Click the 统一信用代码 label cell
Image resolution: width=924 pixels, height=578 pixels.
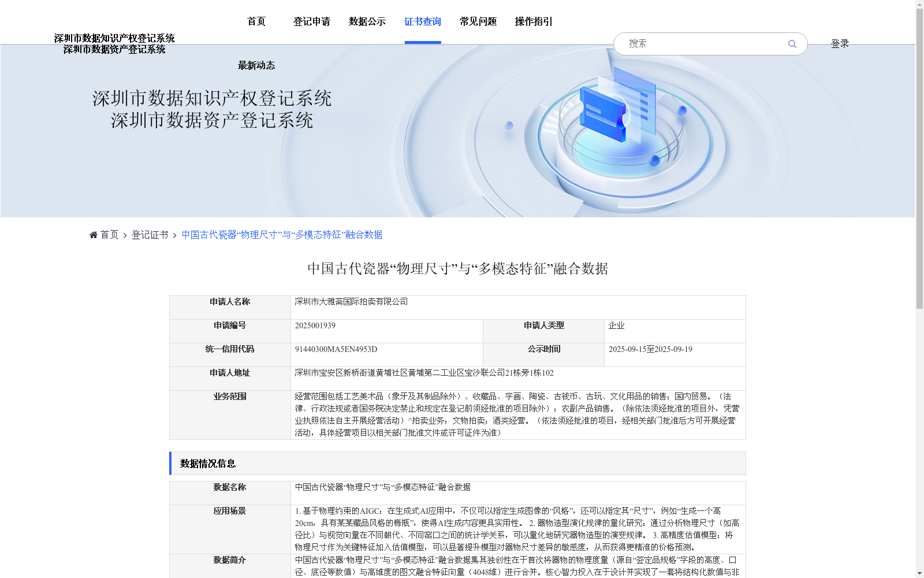pos(230,355)
